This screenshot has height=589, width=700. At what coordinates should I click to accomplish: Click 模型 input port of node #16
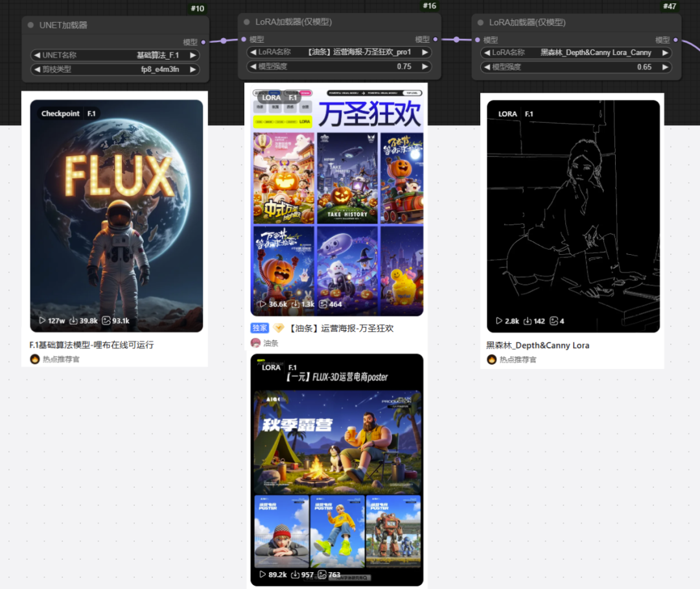244,40
